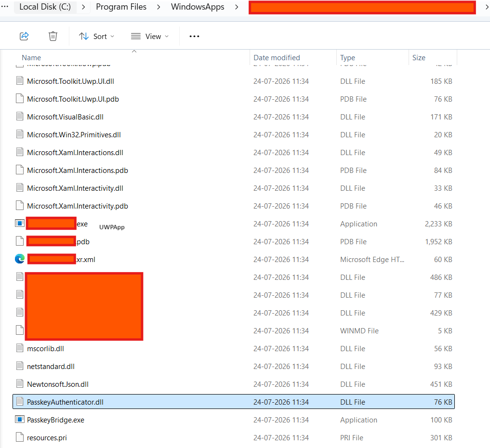Sort by the Size column header

tap(419, 58)
